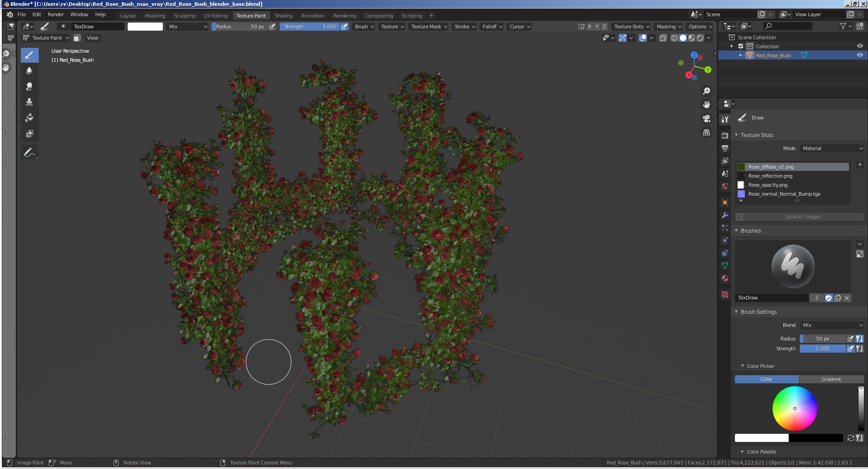The height and width of the screenshot is (469, 868).
Task: Click the header brush color swatch
Action: pyautogui.click(x=145, y=27)
